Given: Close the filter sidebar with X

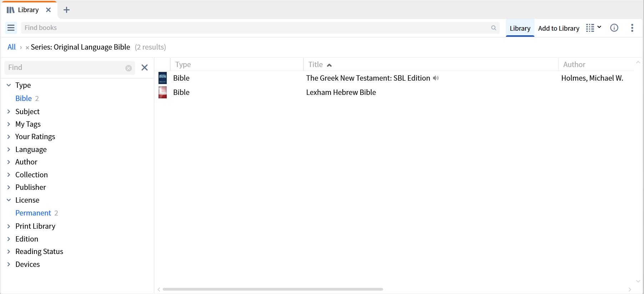Looking at the screenshot, I should [145, 67].
